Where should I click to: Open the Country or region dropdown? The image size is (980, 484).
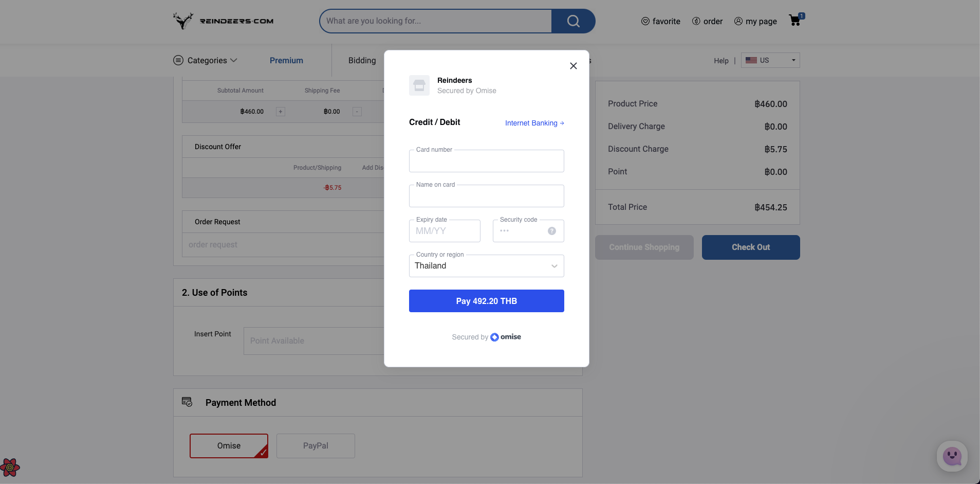[487, 266]
